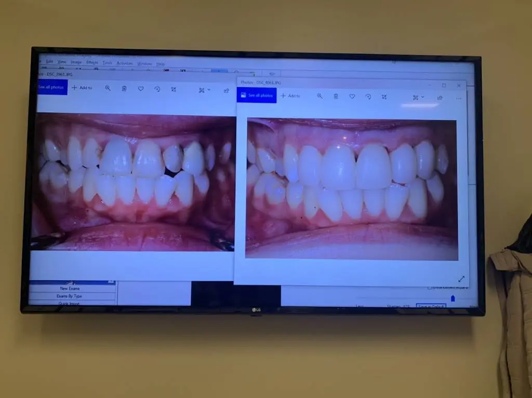
Task: Click crop icon in front Photos window
Action: (x=384, y=97)
